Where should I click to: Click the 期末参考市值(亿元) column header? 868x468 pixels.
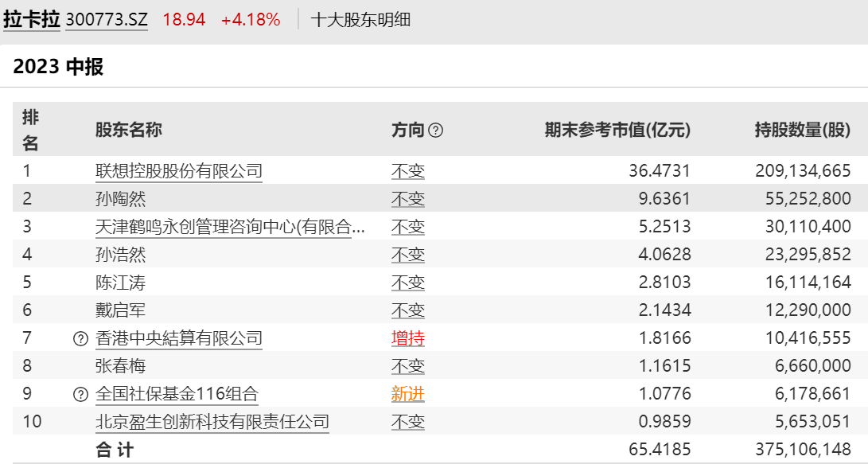coord(617,130)
